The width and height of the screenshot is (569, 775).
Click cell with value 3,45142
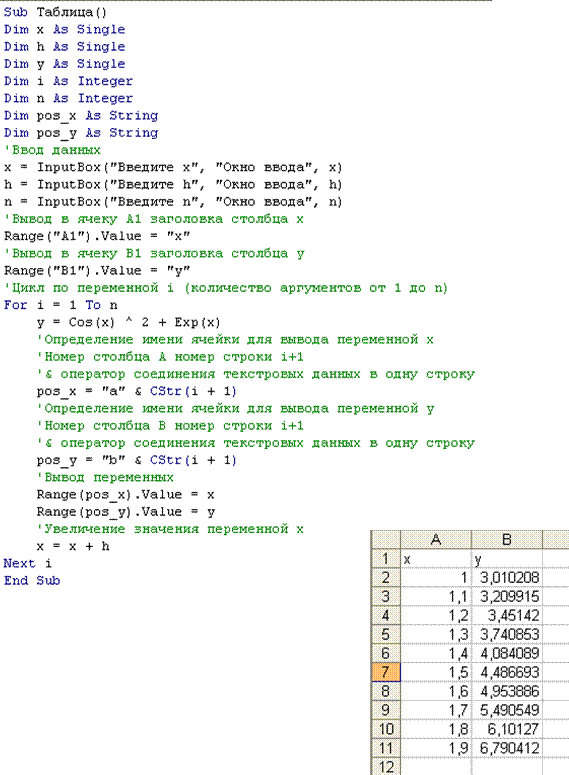(x=507, y=615)
